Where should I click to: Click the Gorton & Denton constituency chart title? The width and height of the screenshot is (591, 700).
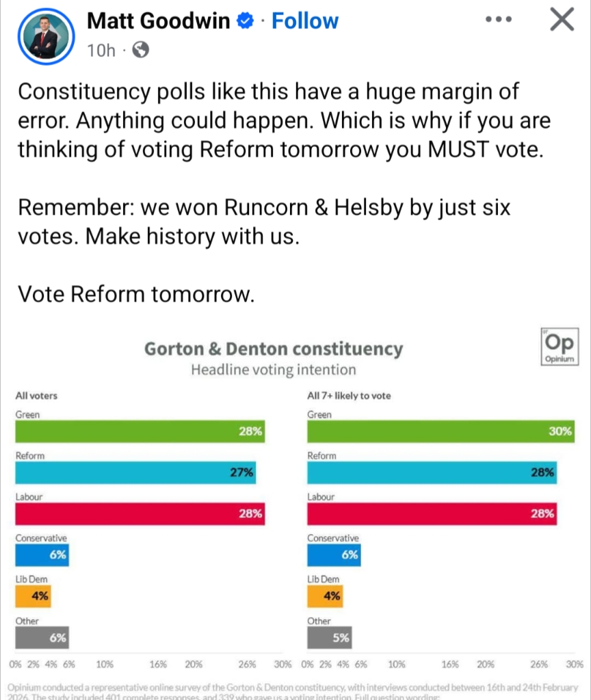click(x=274, y=349)
